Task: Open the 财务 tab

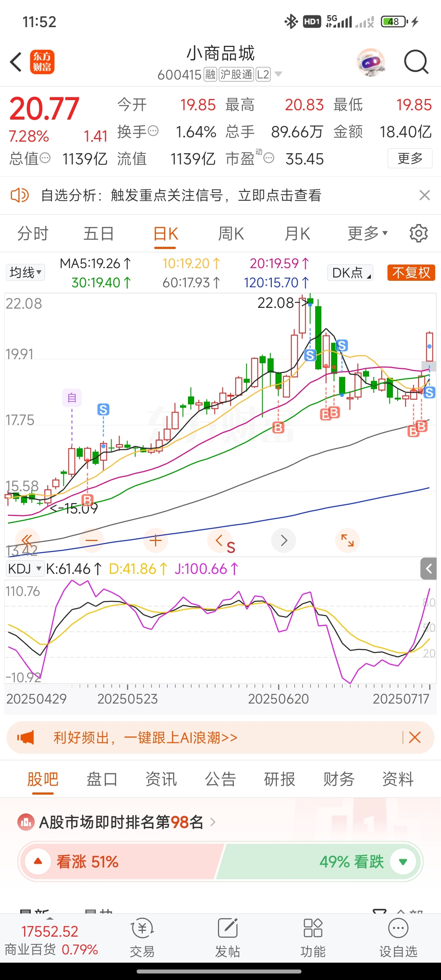Action: [x=339, y=779]
